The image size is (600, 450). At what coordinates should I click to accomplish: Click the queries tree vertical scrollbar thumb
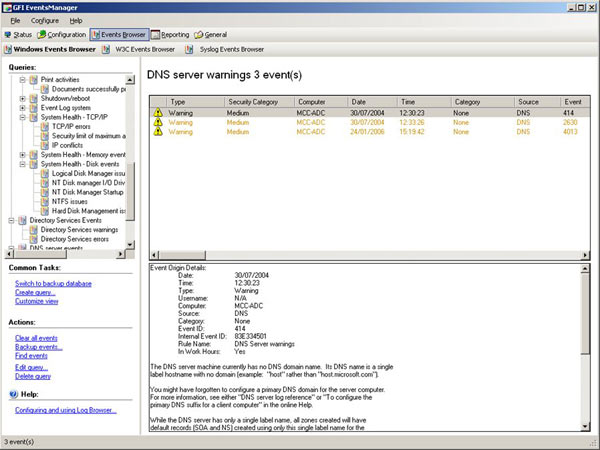pos(130,191)
